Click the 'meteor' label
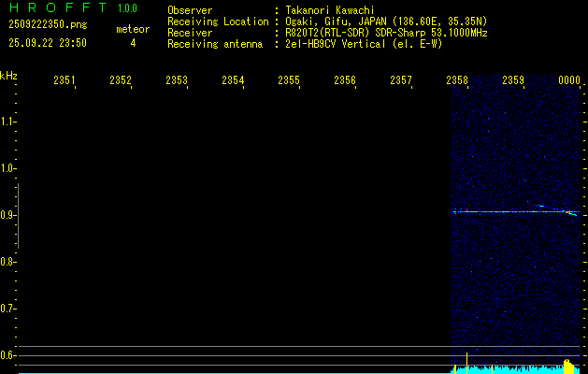This screenshot has height=374, width=588. (x=133, y=29)
